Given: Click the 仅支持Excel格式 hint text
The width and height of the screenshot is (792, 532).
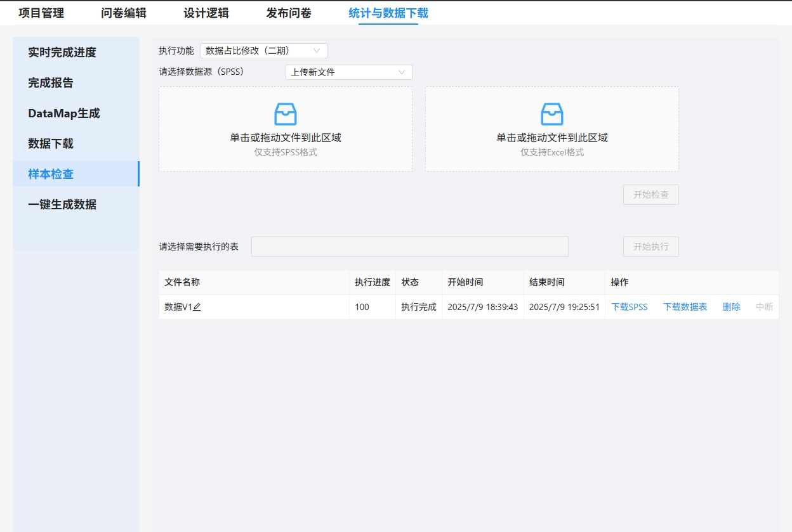Looking at the screenshot, I should (552, 153).
